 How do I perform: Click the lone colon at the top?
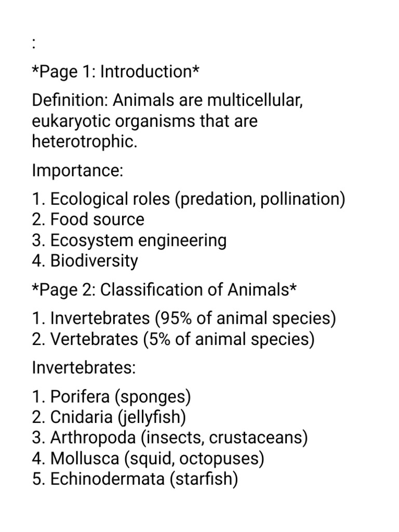(x=33, y=44)
